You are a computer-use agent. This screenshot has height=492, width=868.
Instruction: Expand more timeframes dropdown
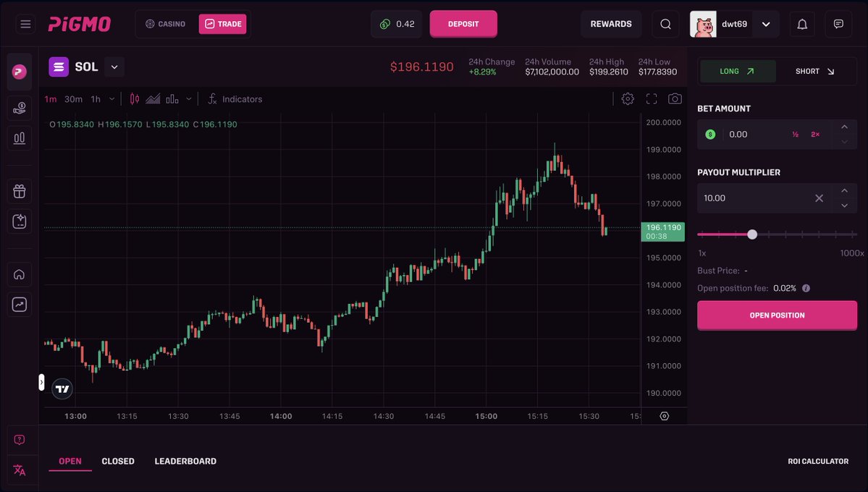point(111,99)
